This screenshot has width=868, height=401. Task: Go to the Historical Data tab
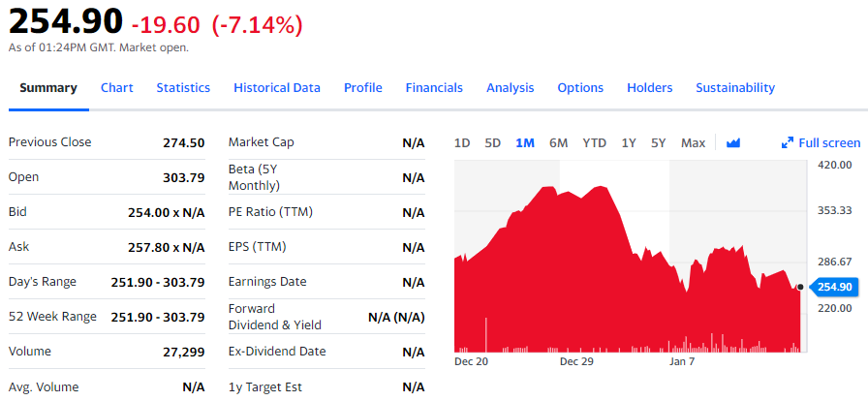[x=276, y=87]
